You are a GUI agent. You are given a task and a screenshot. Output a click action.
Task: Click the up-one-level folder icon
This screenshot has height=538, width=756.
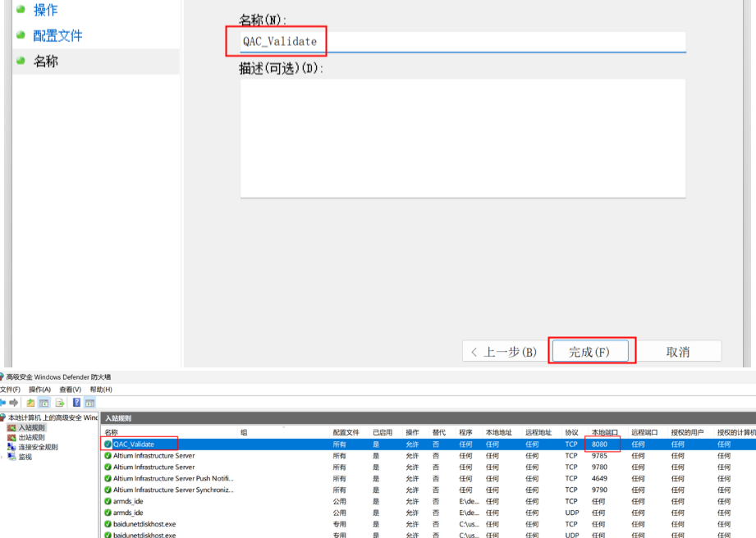pos(30,403)
